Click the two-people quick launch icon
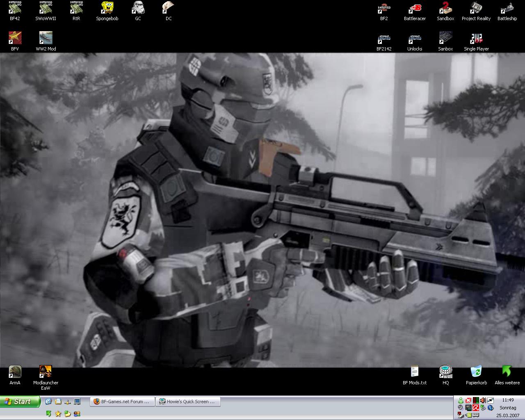The image size is (525, 420). click(x=77, y=414)
